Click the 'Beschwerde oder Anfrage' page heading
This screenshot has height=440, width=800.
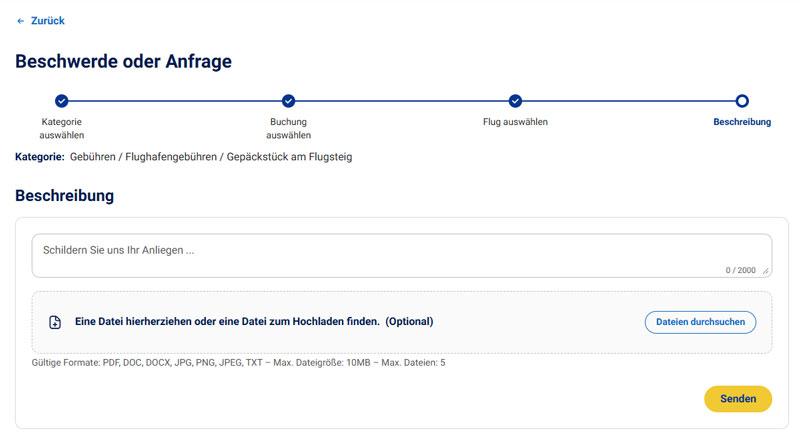point(123,61)
